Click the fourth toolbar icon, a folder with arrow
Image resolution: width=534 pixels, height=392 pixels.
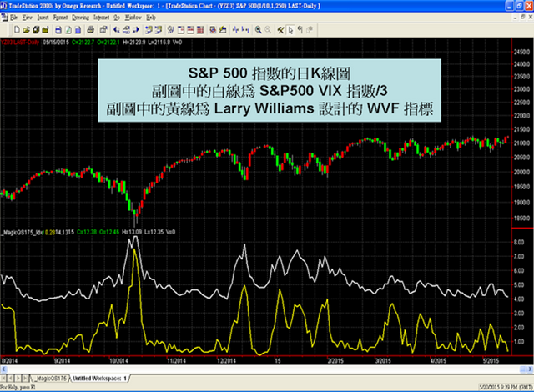click(45, 30)
